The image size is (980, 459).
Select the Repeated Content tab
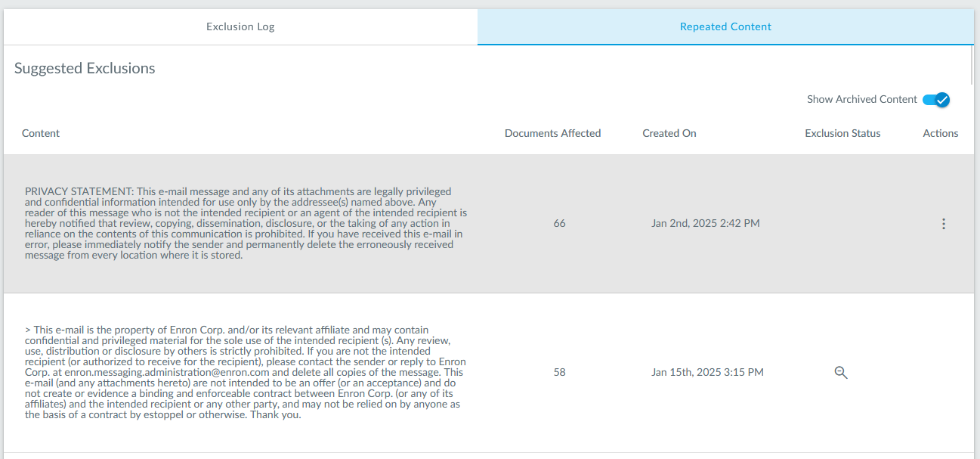click(725, 27)
